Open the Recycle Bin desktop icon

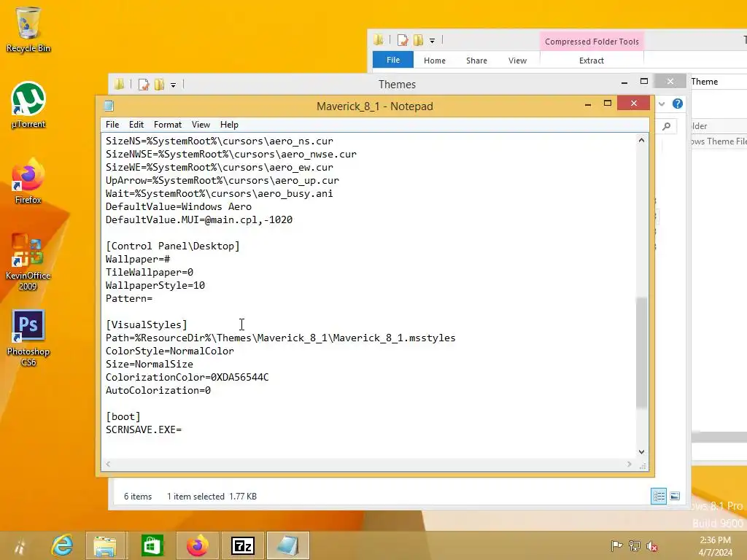[28, 29]
